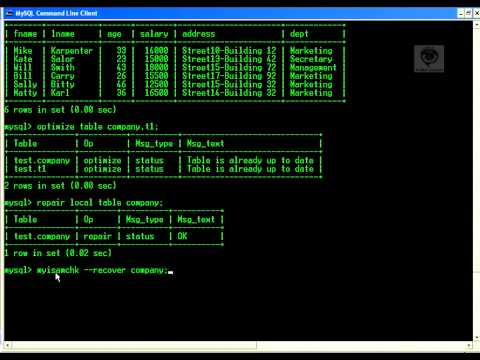Click the MySQL Command Line Client title icon
Image resolution: width=480 pixels, height=360 pixels.
(x=9, y=13)
